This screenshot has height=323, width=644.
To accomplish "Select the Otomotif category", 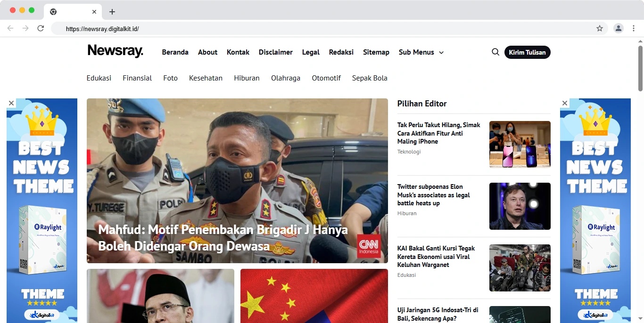I will 326,78.
